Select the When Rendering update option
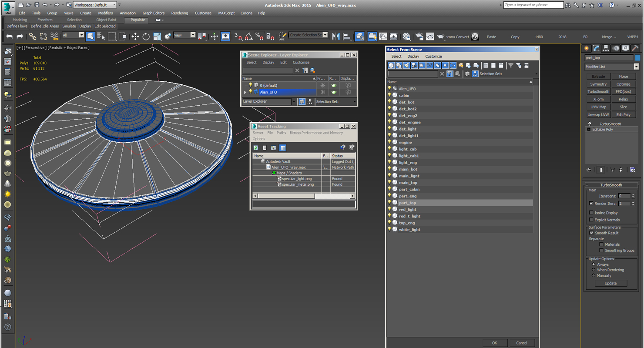Image resolution: width=644 pixels, height=348 pixels. (x=594, y=270)
